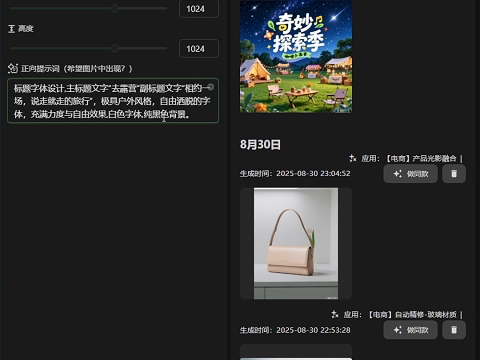Click the height icon beside 高度 label
480x360 pixels.
coord(11,29)
